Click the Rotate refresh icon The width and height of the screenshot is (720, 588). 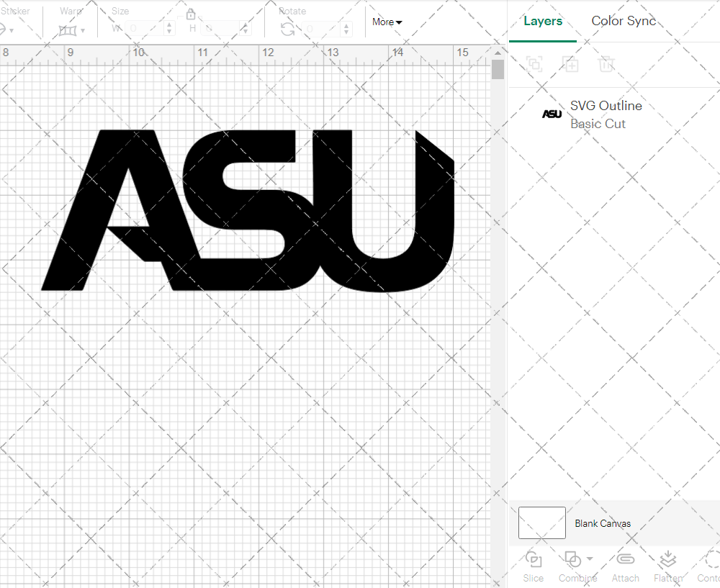[x=287, y=28]
